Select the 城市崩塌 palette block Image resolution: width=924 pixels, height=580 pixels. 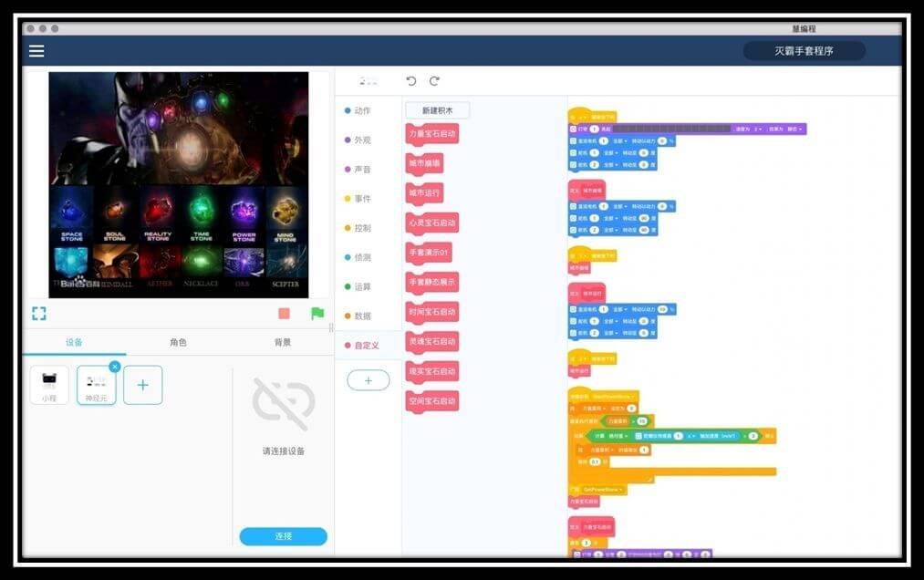424,164
